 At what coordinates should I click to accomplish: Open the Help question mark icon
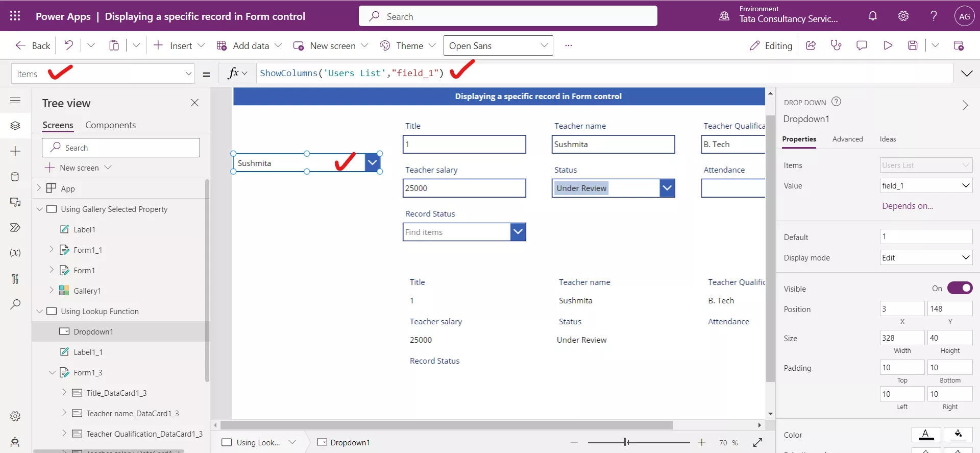coord(934,16)
